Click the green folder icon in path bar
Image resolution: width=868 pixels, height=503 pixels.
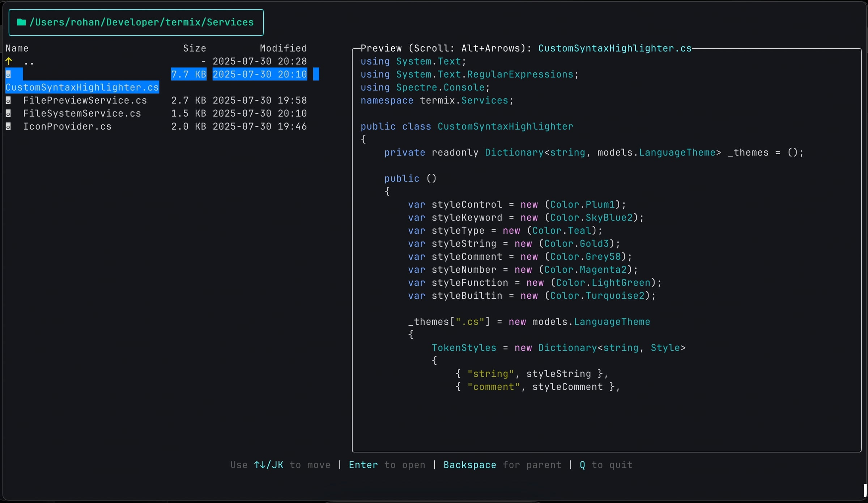point(21,22)
